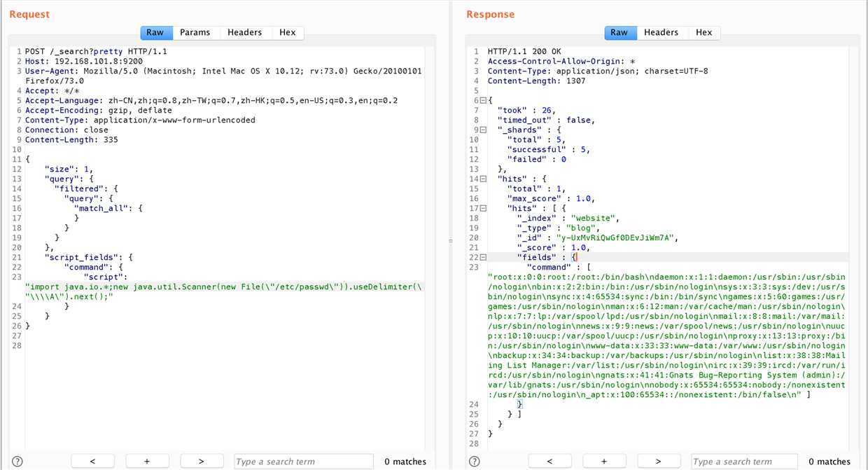The width and height of the screenshot is (868, 470).
Task: Click the Access-Control-Allow-Origin response header
Action: pos(561,62)
